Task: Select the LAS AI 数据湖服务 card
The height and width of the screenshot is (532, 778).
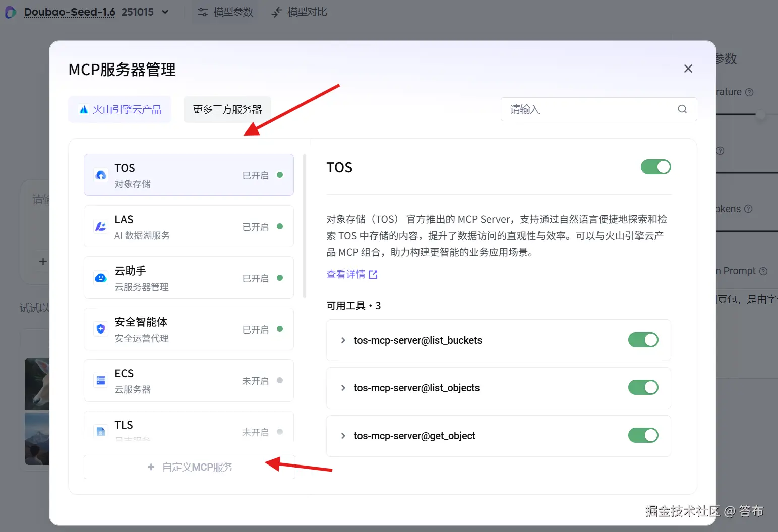Action: coord(189,226)
